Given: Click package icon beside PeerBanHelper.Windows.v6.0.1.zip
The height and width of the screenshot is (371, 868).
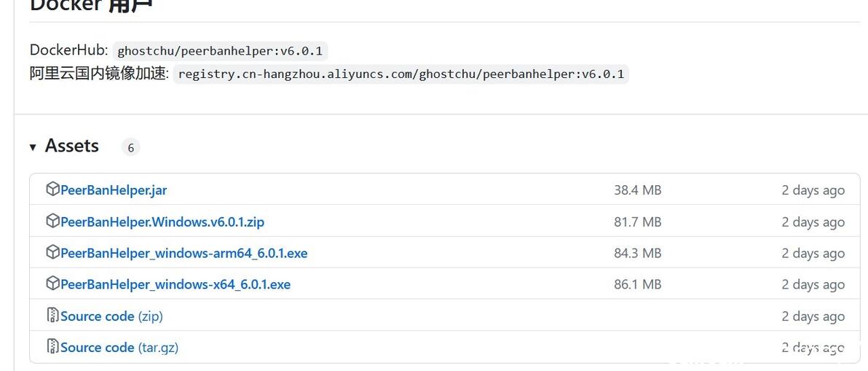Looking at the screenshot, I should tap(52, 221).
